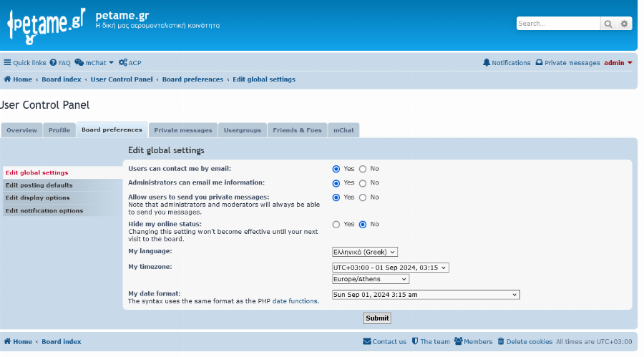Click the petame.gr site logo
Image resolution: width=644 pixels, height=357 pixels.
(46, 26)
